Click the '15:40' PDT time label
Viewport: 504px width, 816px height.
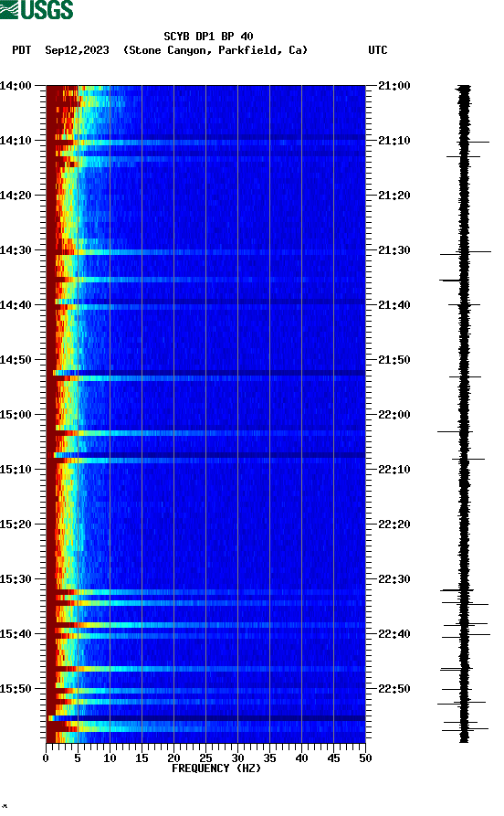tap(16, 634)
